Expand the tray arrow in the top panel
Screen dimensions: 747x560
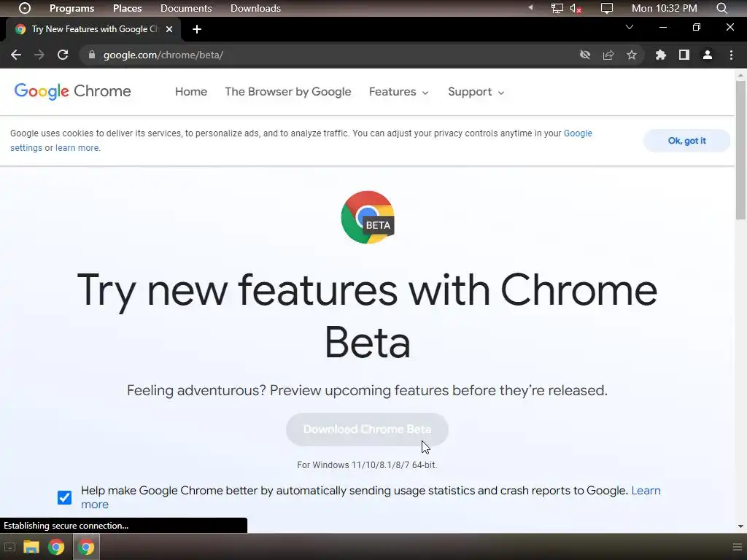(x=530, y=7)
